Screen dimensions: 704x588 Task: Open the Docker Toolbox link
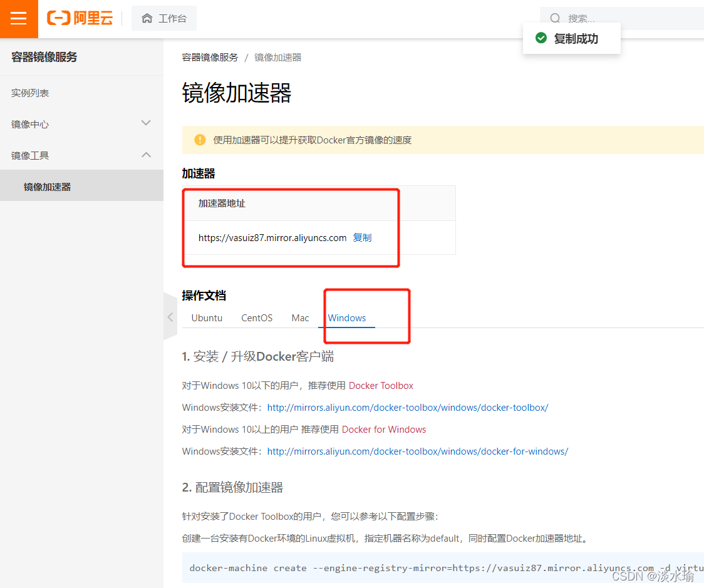coord(381,385)
